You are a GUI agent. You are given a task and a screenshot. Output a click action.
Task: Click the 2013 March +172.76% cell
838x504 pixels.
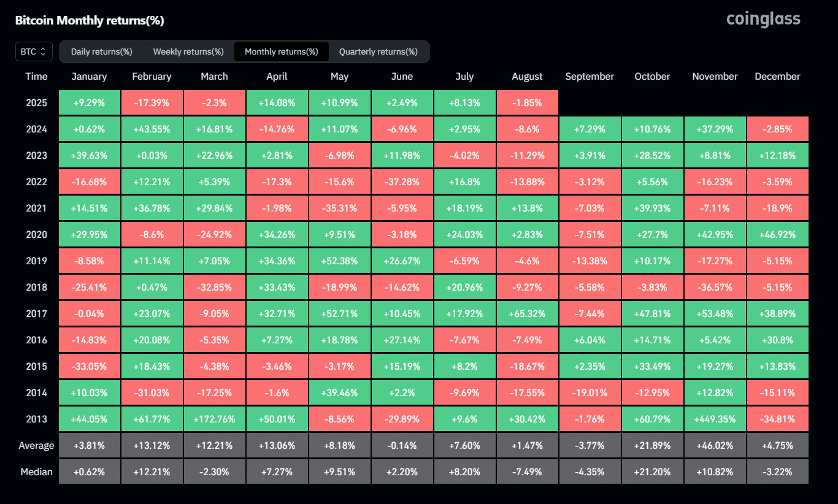click(x=215, y=419)
